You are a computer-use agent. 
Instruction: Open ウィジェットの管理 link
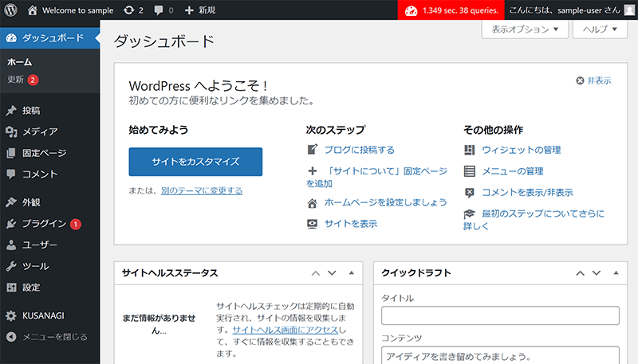point(521,150)
